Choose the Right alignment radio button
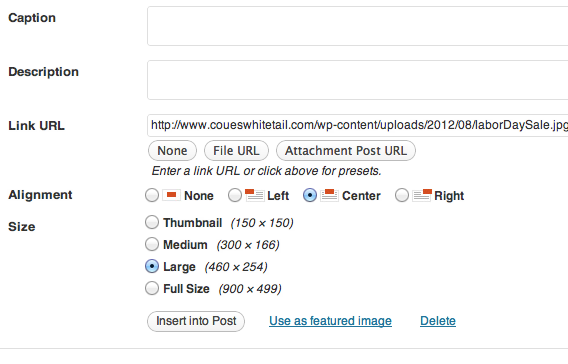Screen dimensions: 568x364 click(402, 195)
